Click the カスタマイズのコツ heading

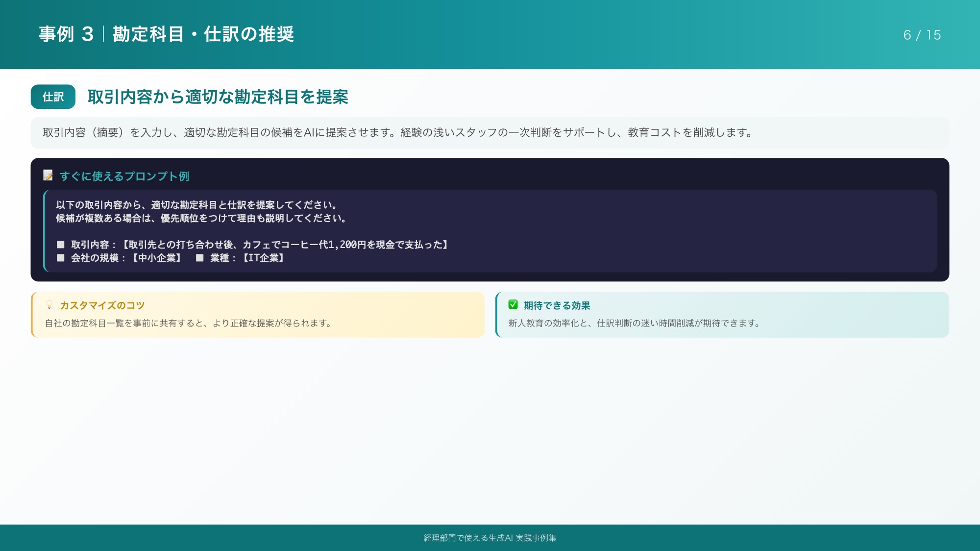coord(102,305)
